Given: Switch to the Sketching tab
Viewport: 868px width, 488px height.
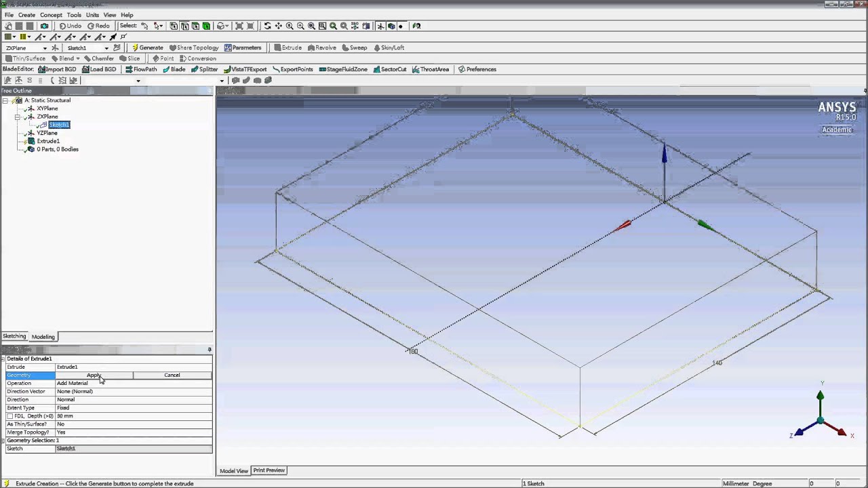Looking at the screenshot, I should point(14,336).
